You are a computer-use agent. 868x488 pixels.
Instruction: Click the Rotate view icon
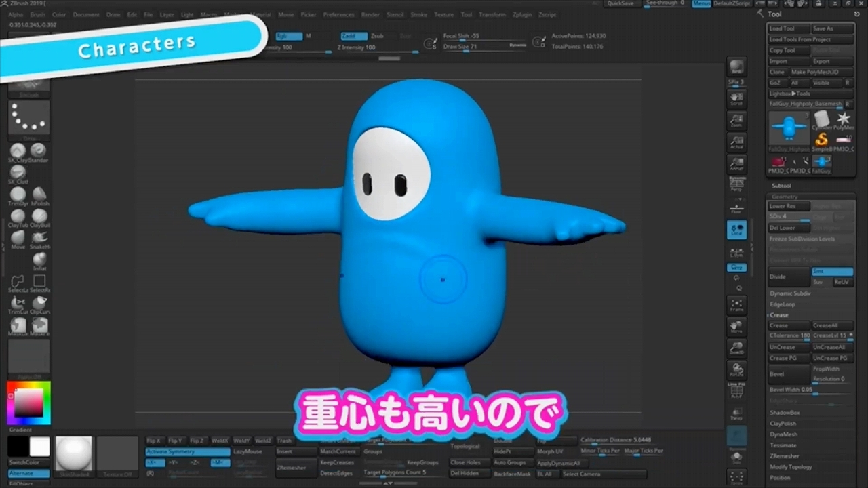[x=736, y=370]
